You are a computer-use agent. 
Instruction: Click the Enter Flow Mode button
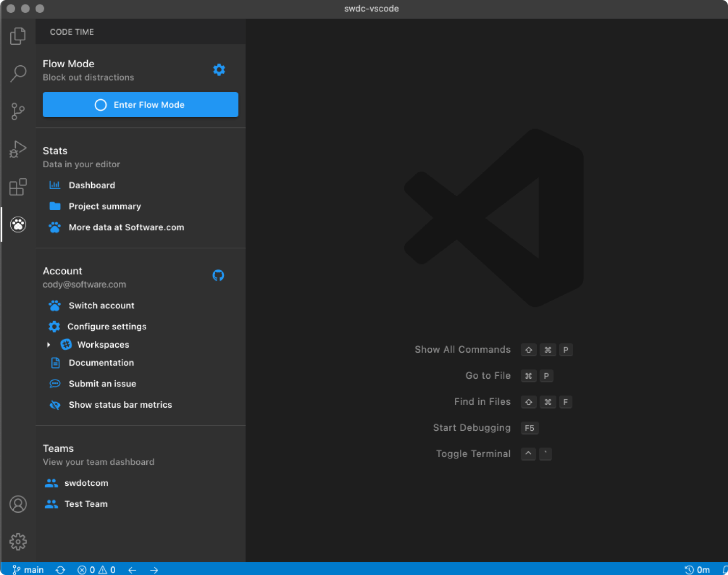[140, 104]
